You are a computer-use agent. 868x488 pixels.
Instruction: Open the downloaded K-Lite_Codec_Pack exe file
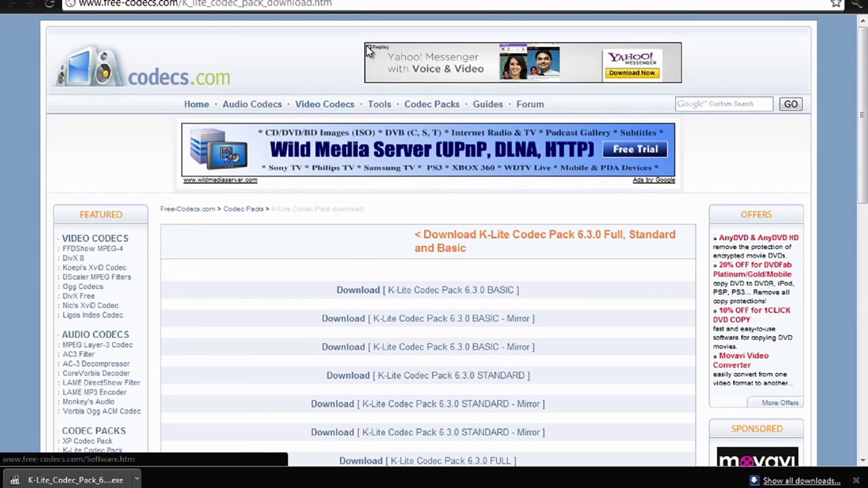click(x=68, y=480)
